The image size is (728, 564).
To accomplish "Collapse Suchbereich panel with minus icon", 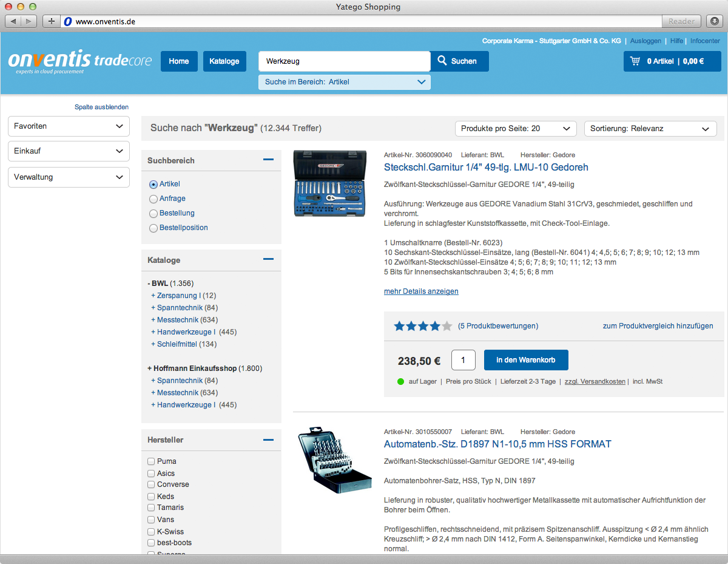I will (268, 160).
